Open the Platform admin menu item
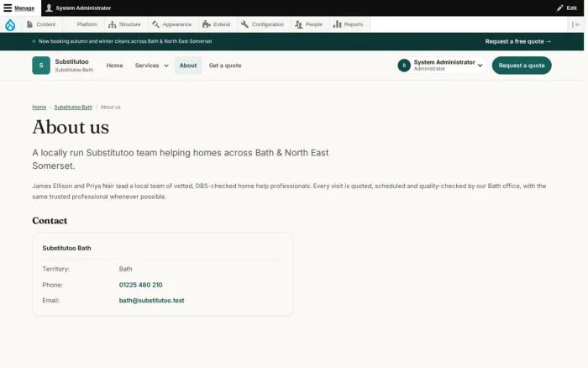 [x=87, y=24]
